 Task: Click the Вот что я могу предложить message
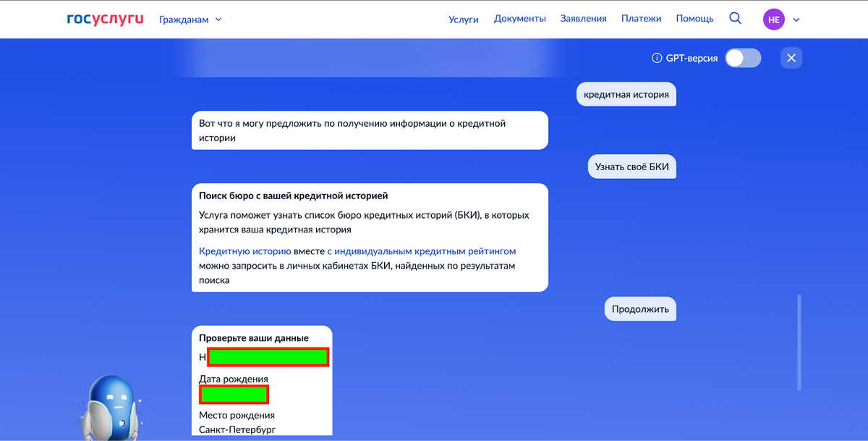click(x=370, y=130)
